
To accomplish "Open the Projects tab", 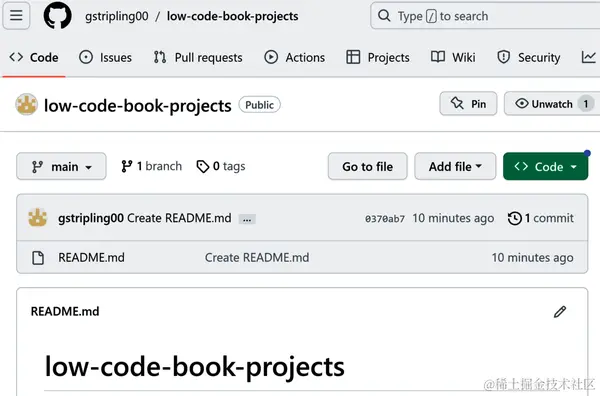I will 378,57.
